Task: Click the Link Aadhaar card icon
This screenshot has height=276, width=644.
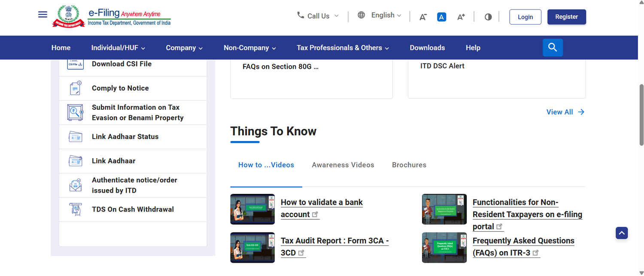Action: [76, 161]
